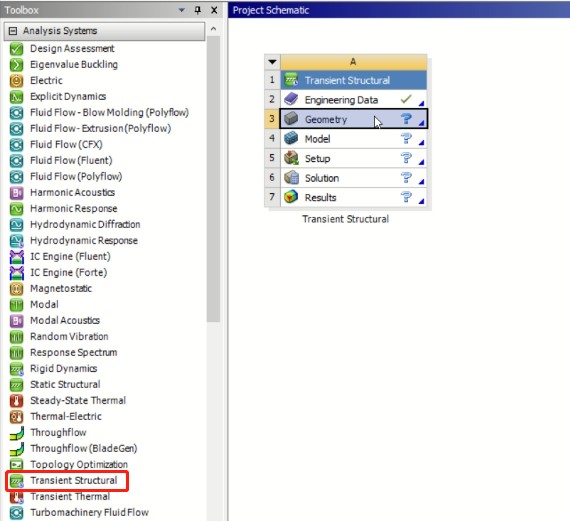This screenshot has width=570, height=521.
Task: Open Solution cell quick menu triangle
Action: pyautogui.click(x=421, y=182)
